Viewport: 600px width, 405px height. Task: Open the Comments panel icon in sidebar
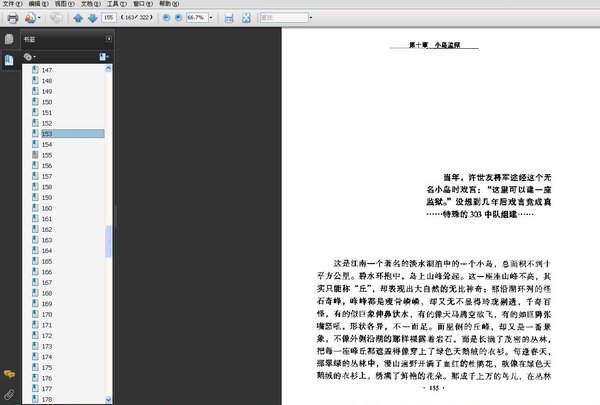pyautogui.click(x=9, y=374)
